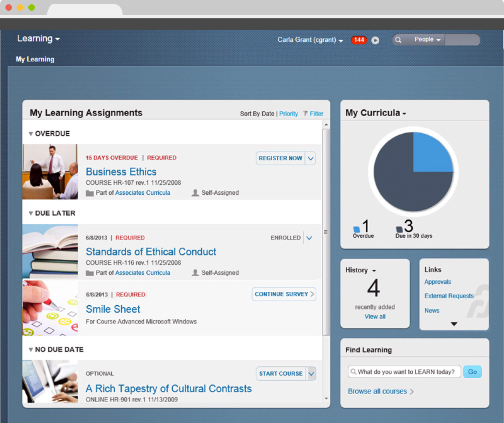
Task: Click the assignments list scrollbar up arrow
Action: point(326,125)
